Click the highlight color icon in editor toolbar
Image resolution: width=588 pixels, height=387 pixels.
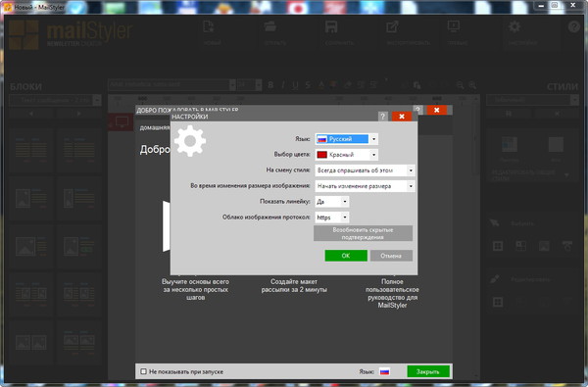[333, 85]
